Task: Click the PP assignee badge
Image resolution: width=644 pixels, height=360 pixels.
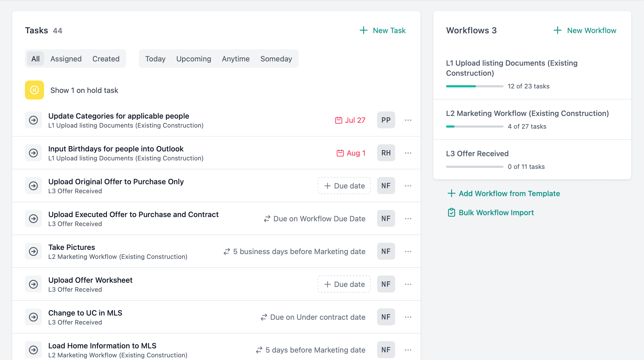Action: (x=386, y=120)
